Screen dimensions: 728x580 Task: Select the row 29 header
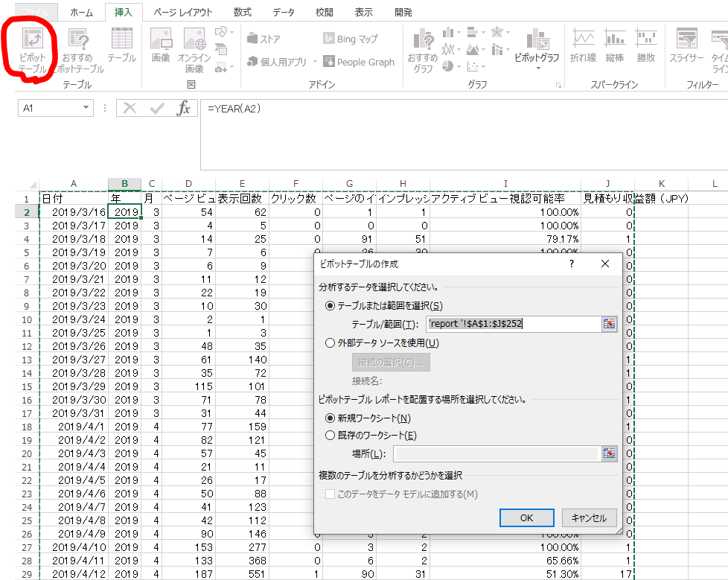27,574
